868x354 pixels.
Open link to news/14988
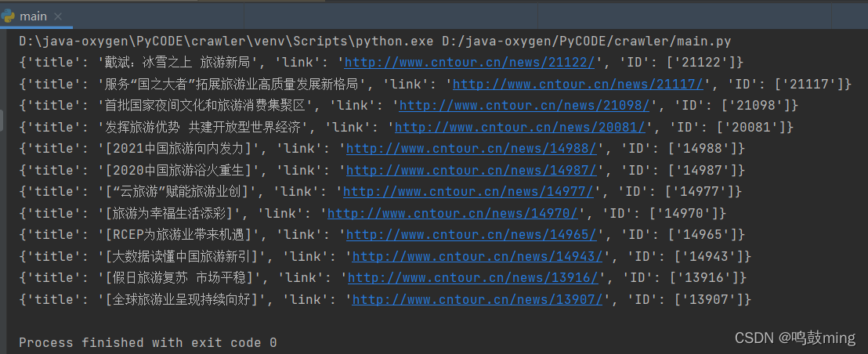point(472,149)
